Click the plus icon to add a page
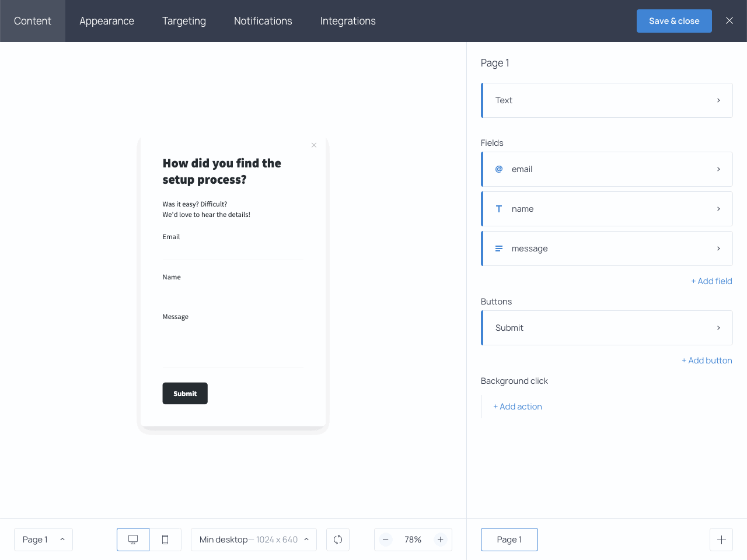This screenshot has height=560, width=747. [721, 540]
